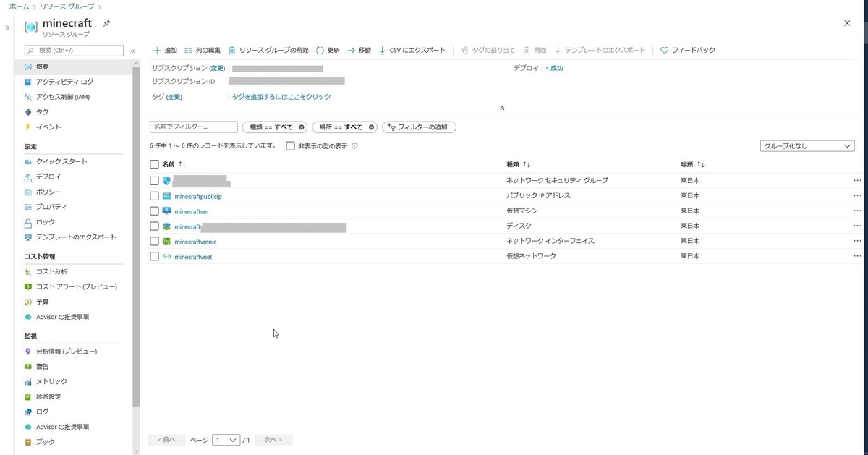Click the 追加 toolbar icon to add resource

[164, 51]
